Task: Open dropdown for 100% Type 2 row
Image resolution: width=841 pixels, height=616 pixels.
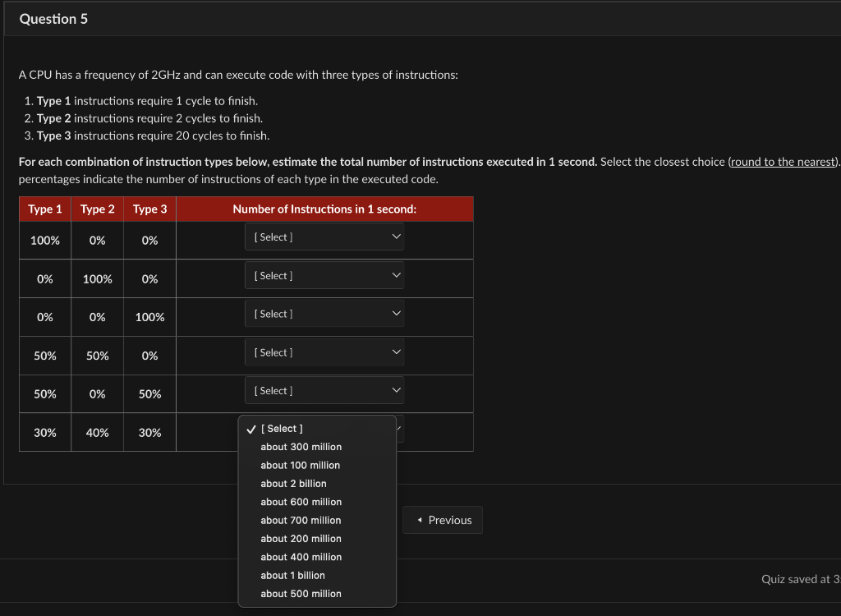Action: click(x=324, y=275)
